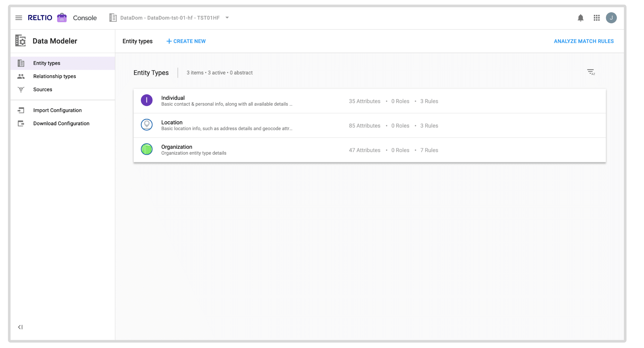This screenshot has height=348, width=644.
Task: Select Entity types in sidebar
Action: click(47, 63)
